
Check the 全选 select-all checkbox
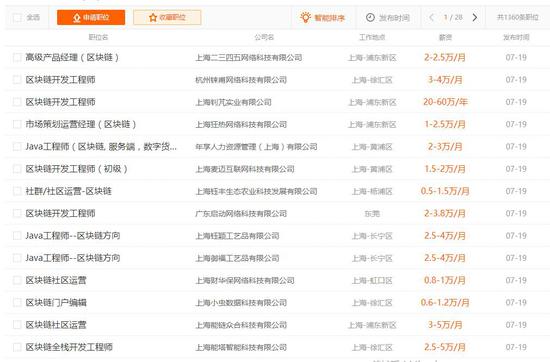click(17, 18)
